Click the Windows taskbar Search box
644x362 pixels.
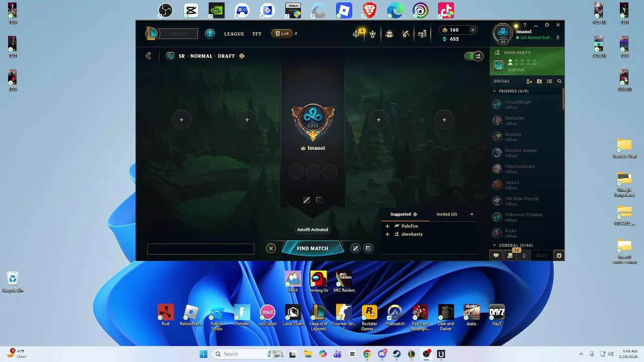pyautogui.click(x=249, y=354)
